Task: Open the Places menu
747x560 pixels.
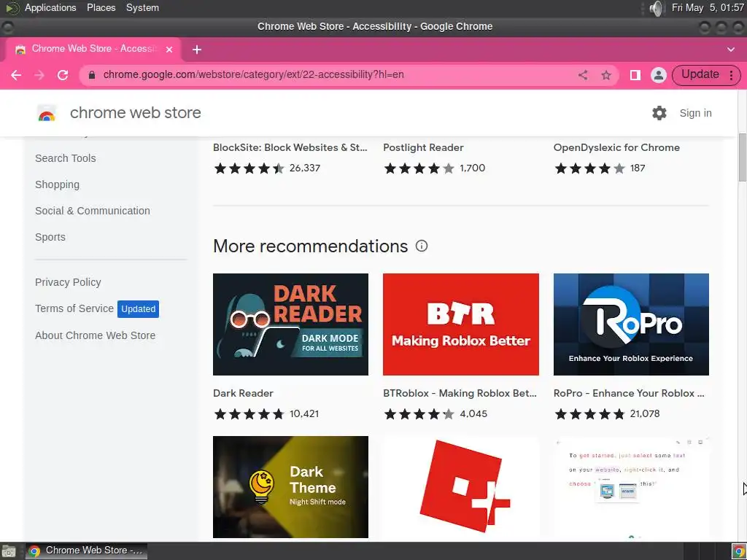Action: click(101, 7)
